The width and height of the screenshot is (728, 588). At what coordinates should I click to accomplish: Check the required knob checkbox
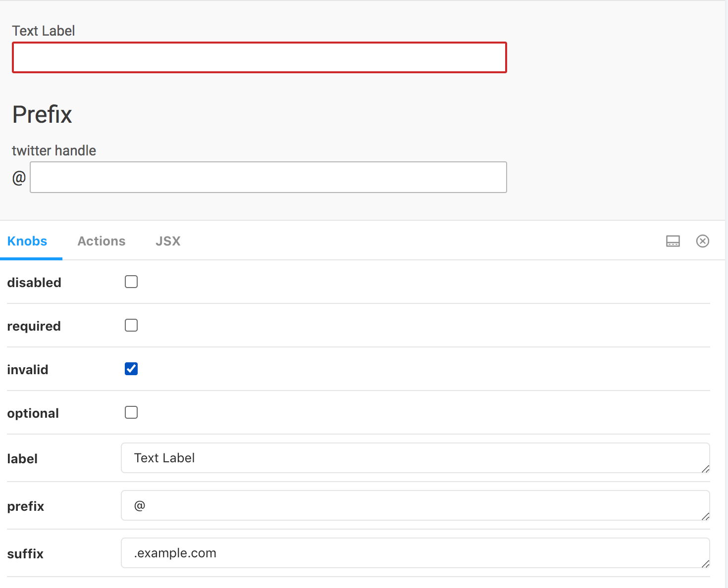point(131,325)
